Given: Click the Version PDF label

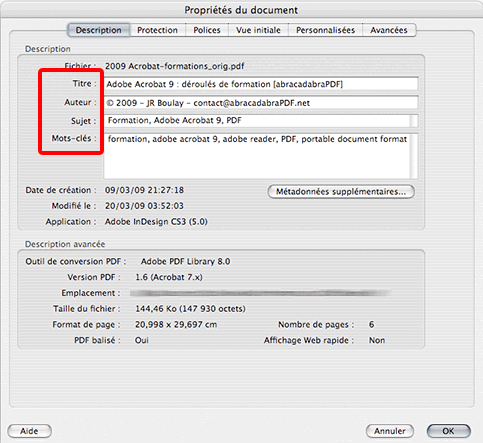Looking at the screenshot, I should click(x=94, y=277).
